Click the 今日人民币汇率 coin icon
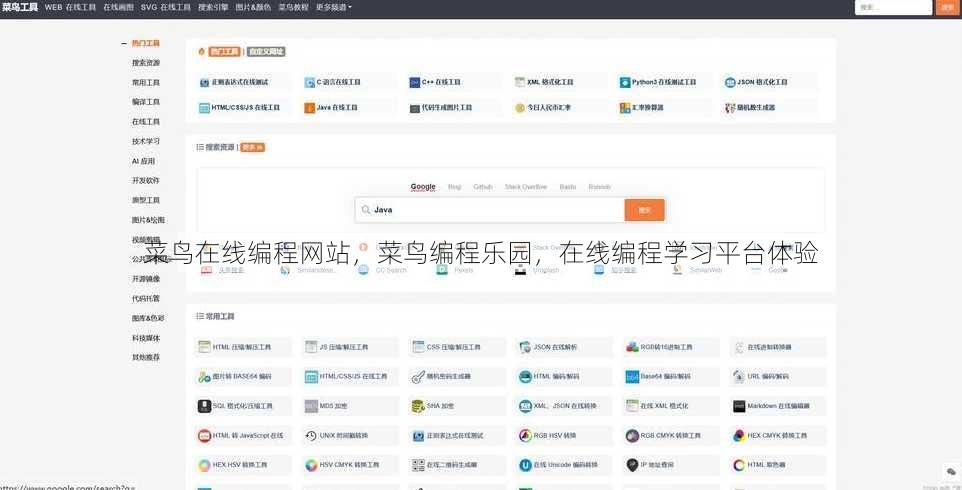The height and width of the screenshot is (490, 962). click(x=520, y=108)
